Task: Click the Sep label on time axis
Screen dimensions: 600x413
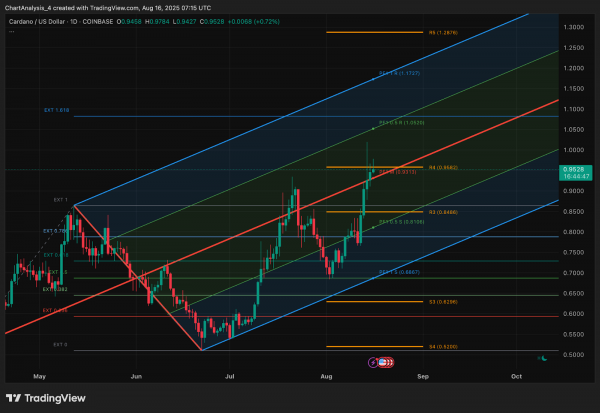Action: (x=423, y=377)
